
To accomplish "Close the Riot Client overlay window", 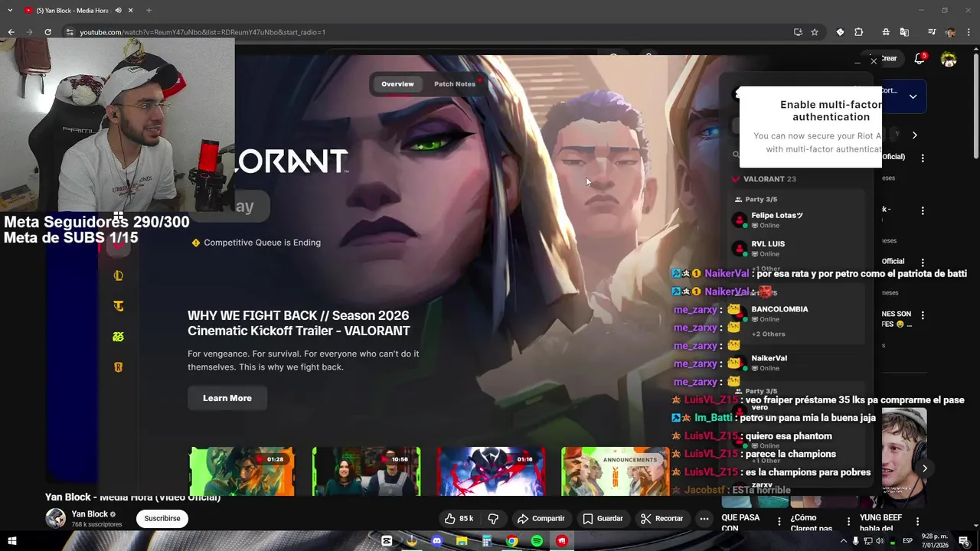I will [874, 60].
